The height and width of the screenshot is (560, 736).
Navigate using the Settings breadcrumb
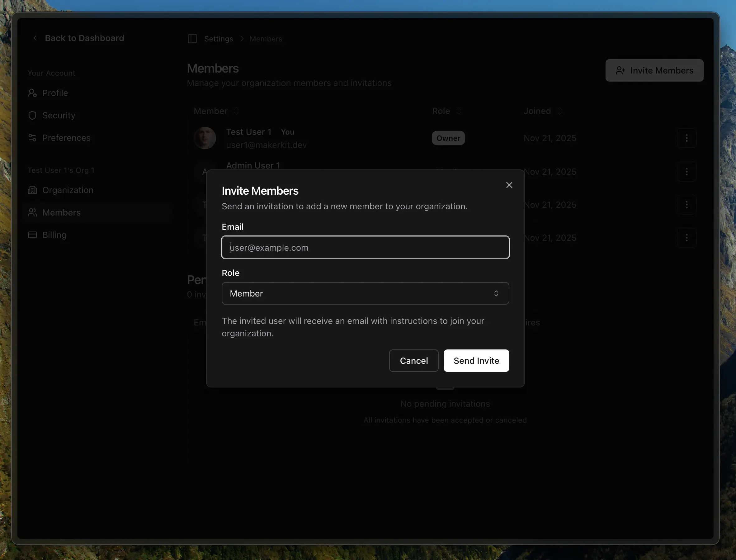(219, 39)
